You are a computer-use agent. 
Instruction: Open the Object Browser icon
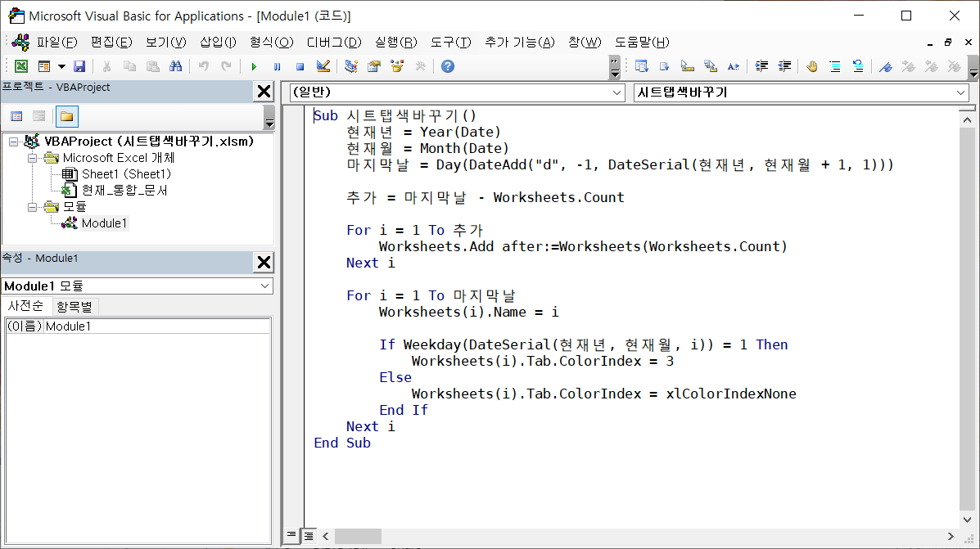(397, 66)
